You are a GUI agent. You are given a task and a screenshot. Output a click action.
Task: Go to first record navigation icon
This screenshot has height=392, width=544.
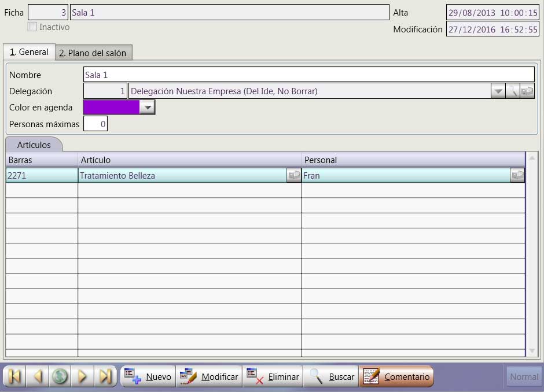click(x=15, y=376)
